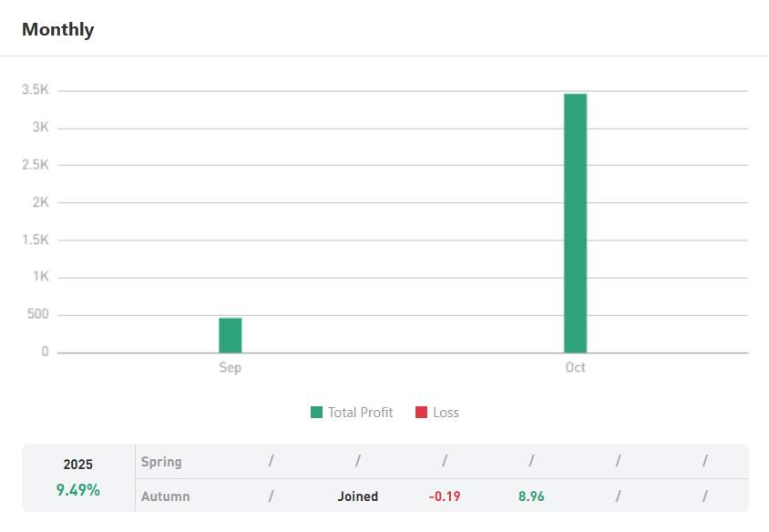Click the 2K y-axis label

pyautogui.click(x=41, y=202)
